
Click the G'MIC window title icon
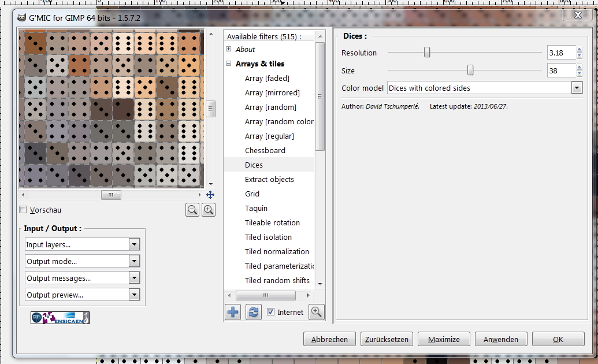(21, 18)
